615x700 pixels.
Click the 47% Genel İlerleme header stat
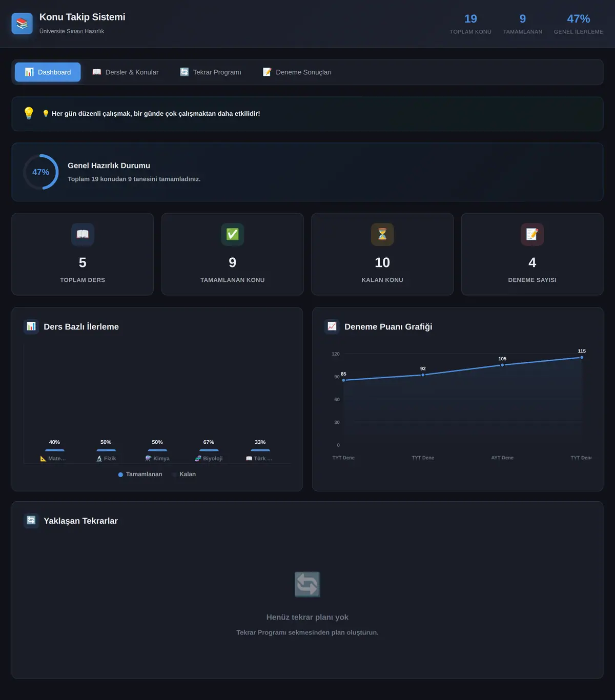pyautogui.click(x=579, y=24)
